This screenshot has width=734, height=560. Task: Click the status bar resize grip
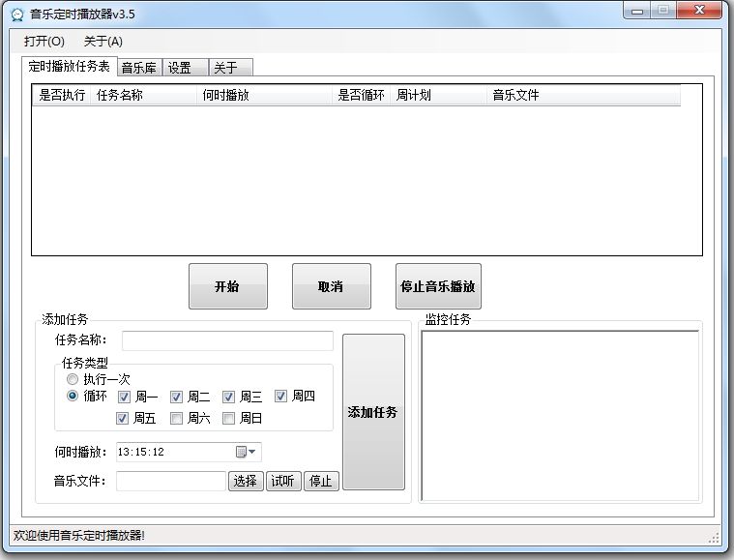pyautogui.click(x=715, y=537)
